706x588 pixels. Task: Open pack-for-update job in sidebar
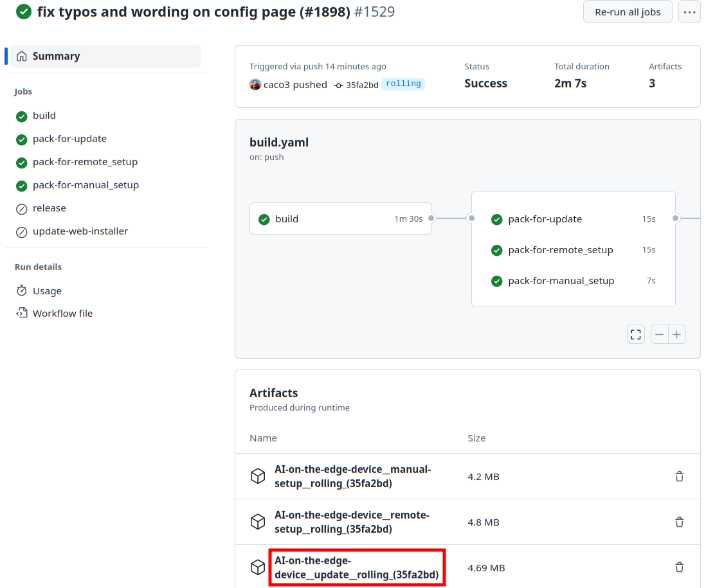click(x=69, y=139)
